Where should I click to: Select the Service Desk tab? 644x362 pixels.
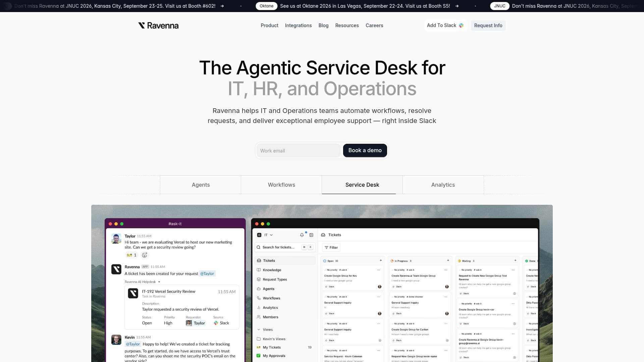pos(362,185)
